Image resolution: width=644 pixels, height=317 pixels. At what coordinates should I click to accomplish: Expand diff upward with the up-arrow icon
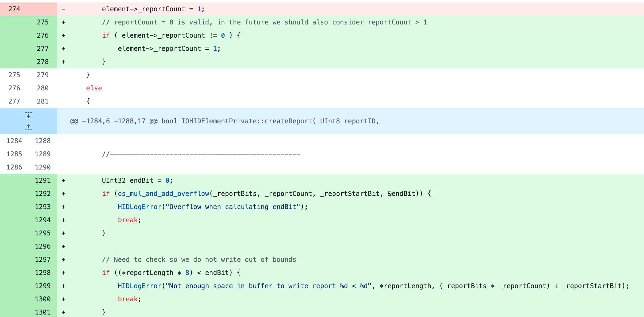tap(28, 127)
